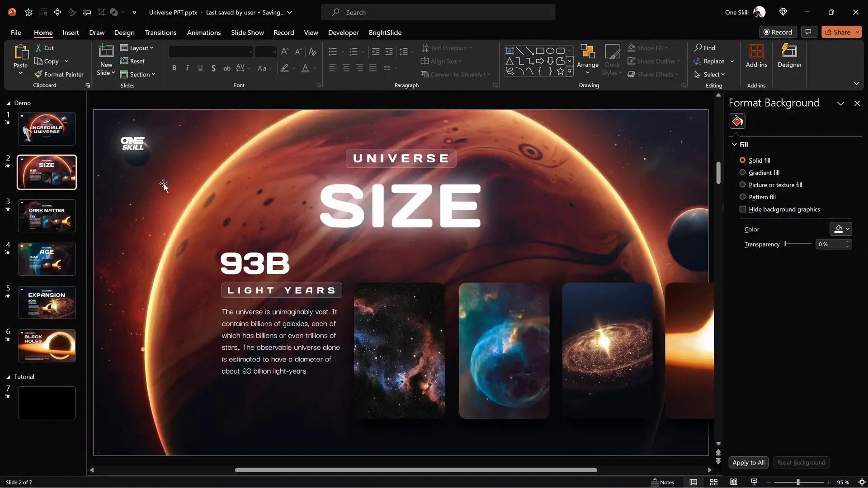868x488 pixels.
Task: Collapse the Tutorial section
Action: tap(8, 377)
